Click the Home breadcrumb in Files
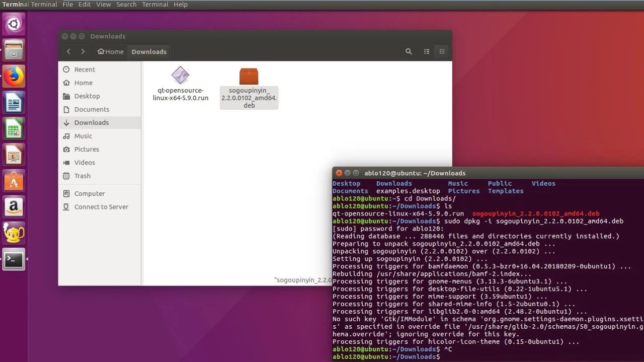644x362 pixels. (110, 51)
